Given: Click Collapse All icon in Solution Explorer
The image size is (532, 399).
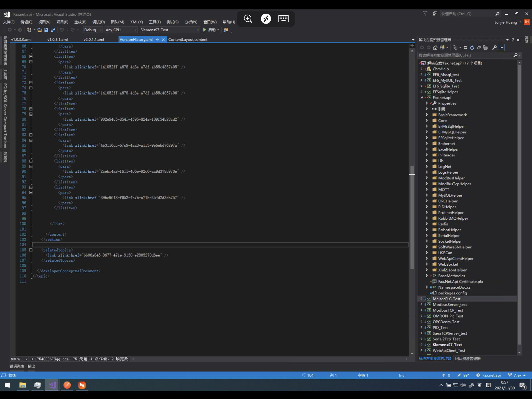Looking at the screenshot, I should click(x=479, y=48).
